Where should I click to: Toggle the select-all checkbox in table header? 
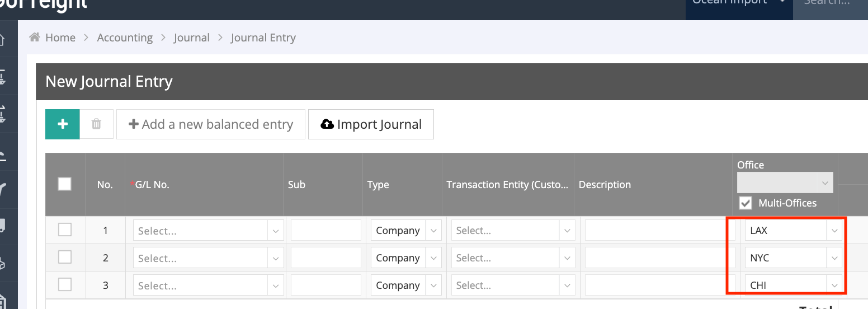(x=65, y=184)
